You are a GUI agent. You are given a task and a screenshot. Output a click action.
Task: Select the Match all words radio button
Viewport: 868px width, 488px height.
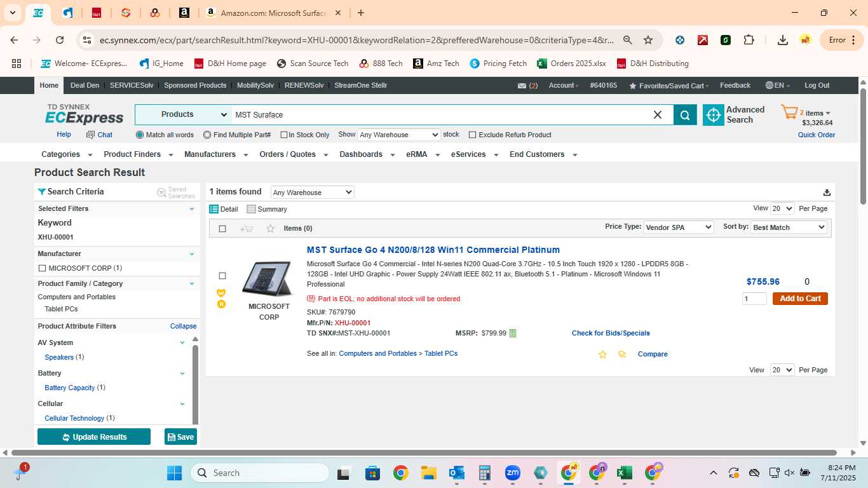click(140, 135)
